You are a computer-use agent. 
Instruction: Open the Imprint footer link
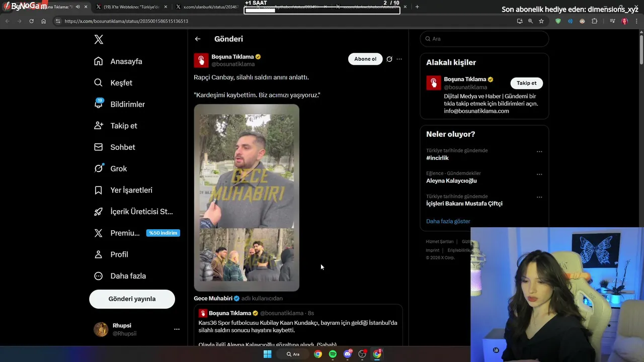tap(432, 250)
